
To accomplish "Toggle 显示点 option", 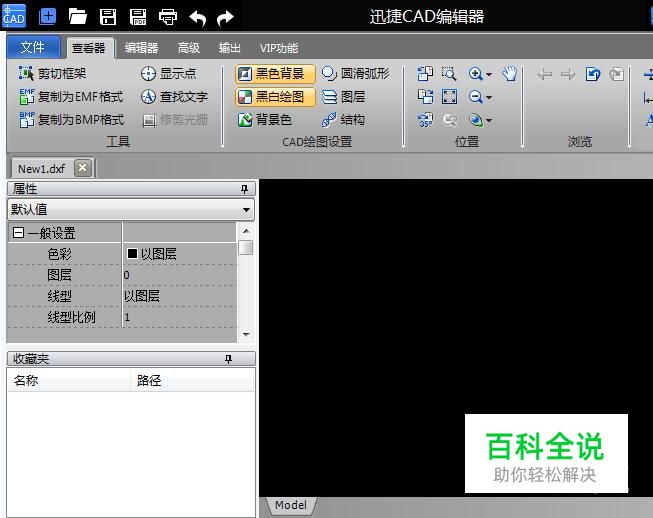I will click(x=168, y=74).
